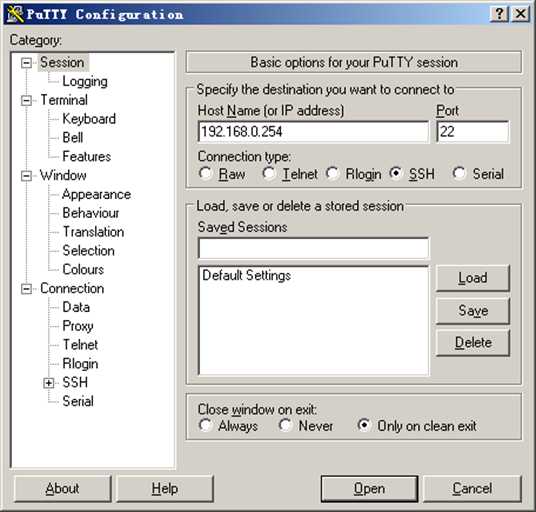Screen dimensions: 536x512
Task: Set close window on exit to Never
Action: [284, 425]
